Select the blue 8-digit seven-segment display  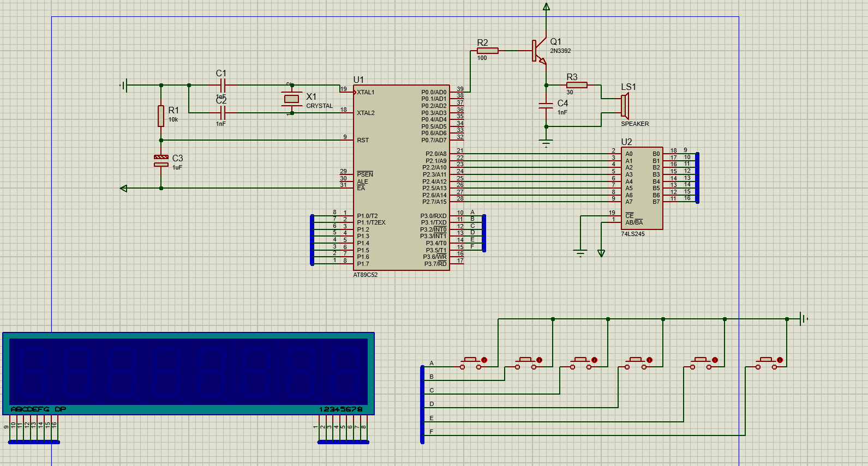coord(189,373)
